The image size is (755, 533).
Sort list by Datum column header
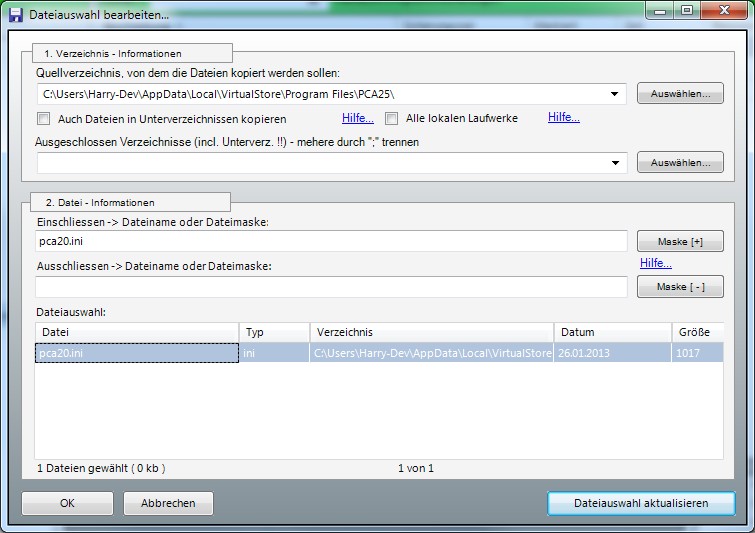(x=611, y=332)
